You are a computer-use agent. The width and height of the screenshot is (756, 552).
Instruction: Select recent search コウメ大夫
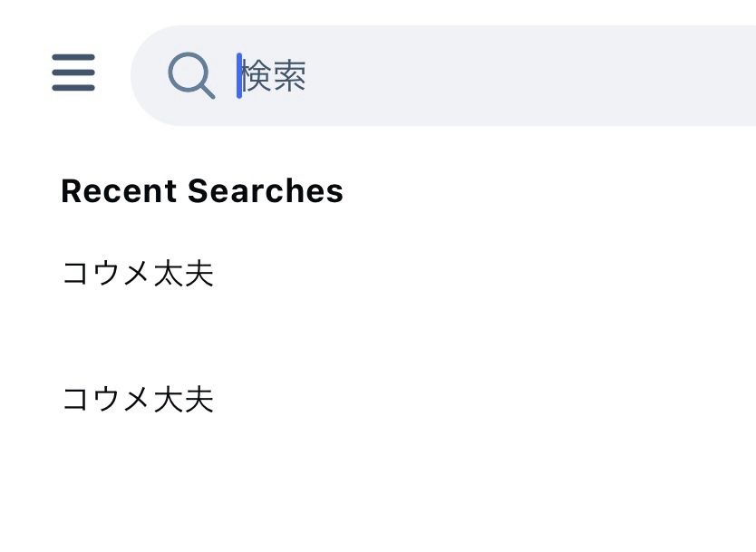pos(138,399)
